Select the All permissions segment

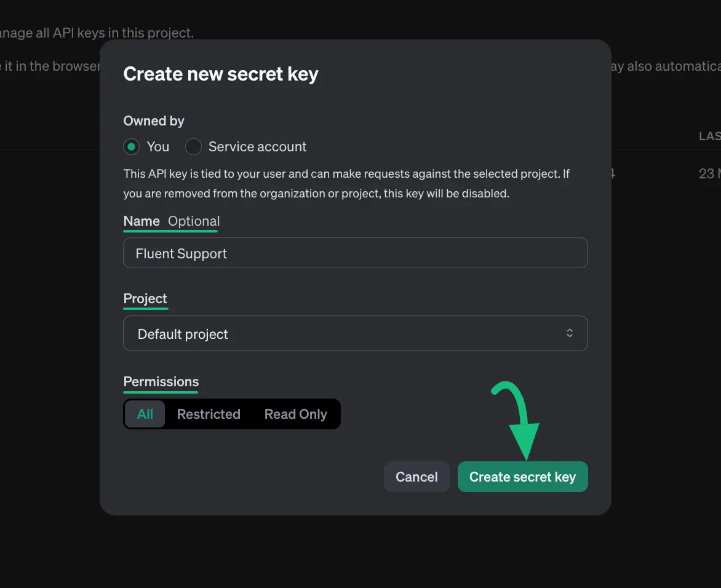144,414
